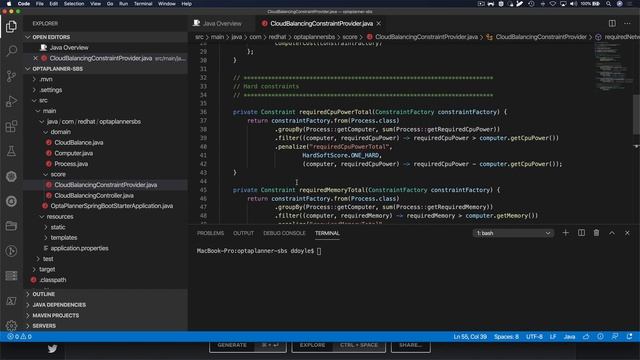Screen dimensions: 640x360
Task: Open OptaPlannerSpringBootStarterApplication.java file
Action: (x=111, y=206)
